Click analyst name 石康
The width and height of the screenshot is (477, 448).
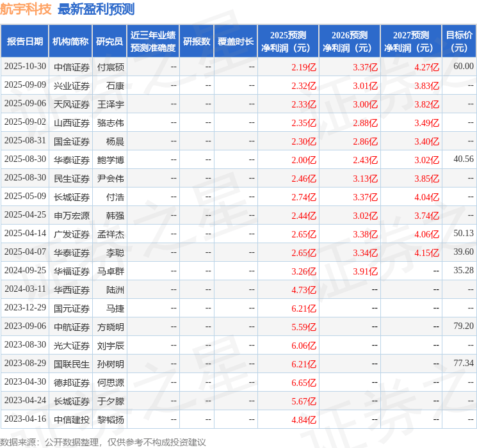click(115, 86)
